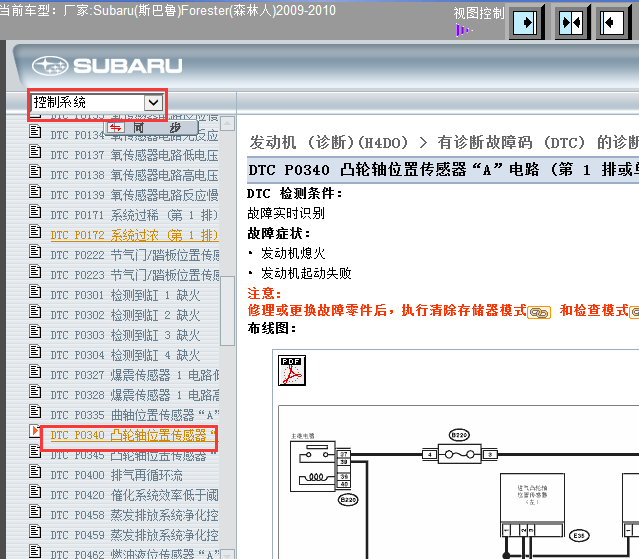Click document icon beside DTC P0172
Viewport: 639px width, 559px height.
(35, 231)
